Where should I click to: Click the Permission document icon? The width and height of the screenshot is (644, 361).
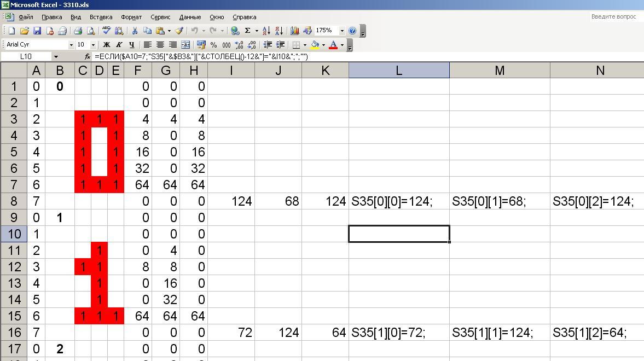click(50, 31)
